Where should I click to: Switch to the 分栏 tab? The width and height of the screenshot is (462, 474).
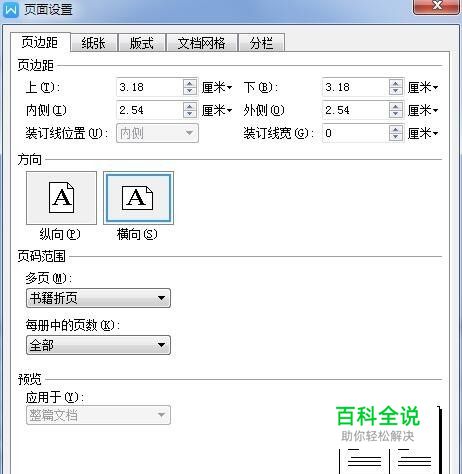click(261, 43)
